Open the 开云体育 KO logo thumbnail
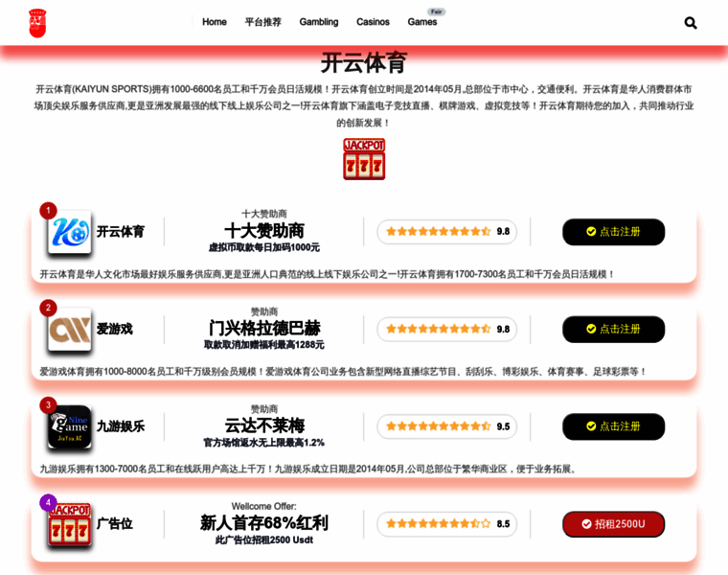 coord(70,232)
